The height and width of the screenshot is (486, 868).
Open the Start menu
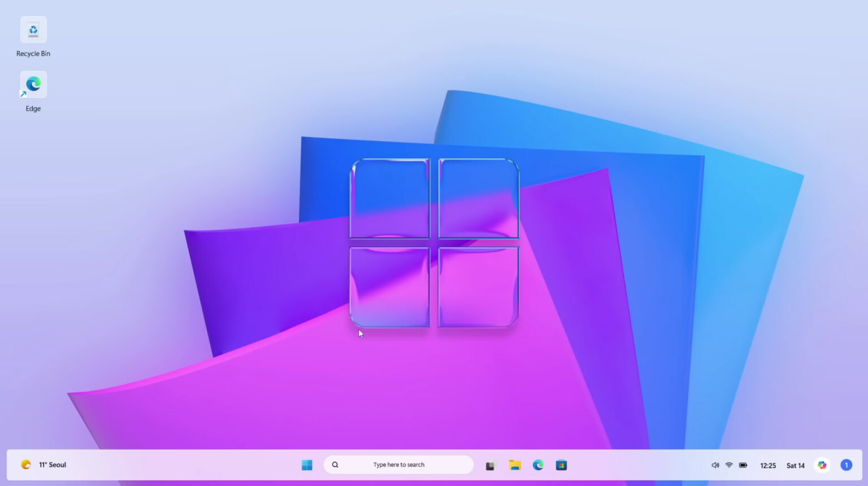point(307,465)
